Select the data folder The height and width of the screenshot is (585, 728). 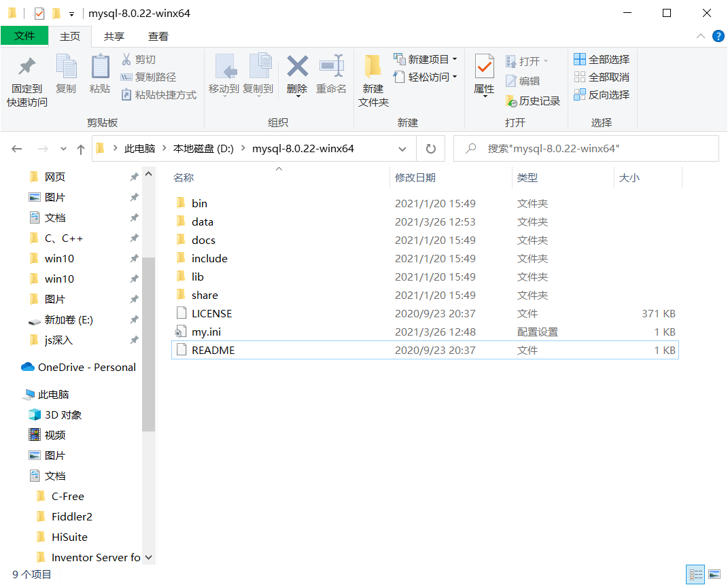[x=425, y=221]
